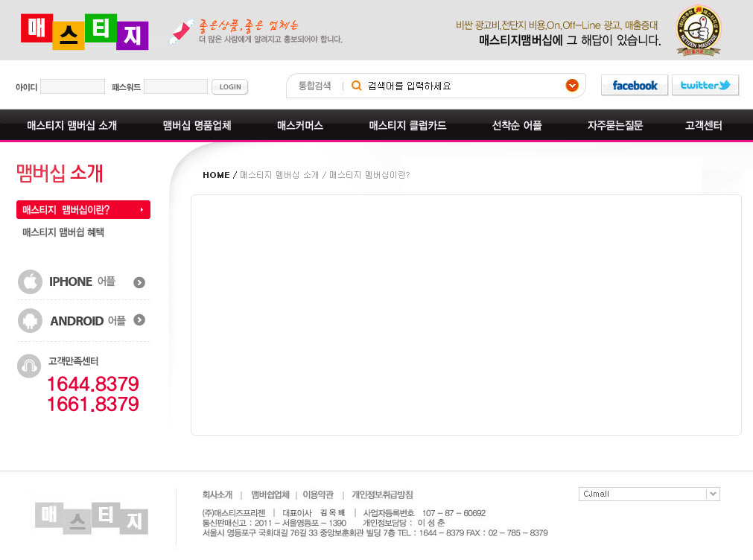Click 매스티지 맴버십 소개 breadcrumb
Image resolution: width=753 pixels, height=560 pixels.
click(x=279, y=175)
